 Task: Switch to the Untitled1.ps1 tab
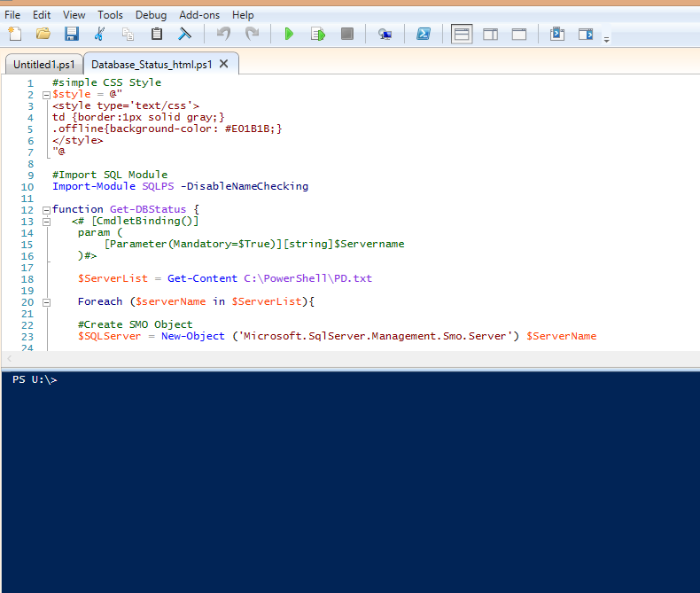click(43, 65)
